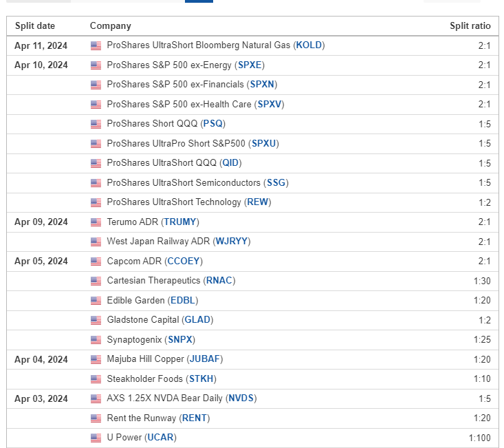The height and width of the screenshot is (448, 504).
Task: Click the 1:100 ratio for U Power
Action: (x=479, y=438)
